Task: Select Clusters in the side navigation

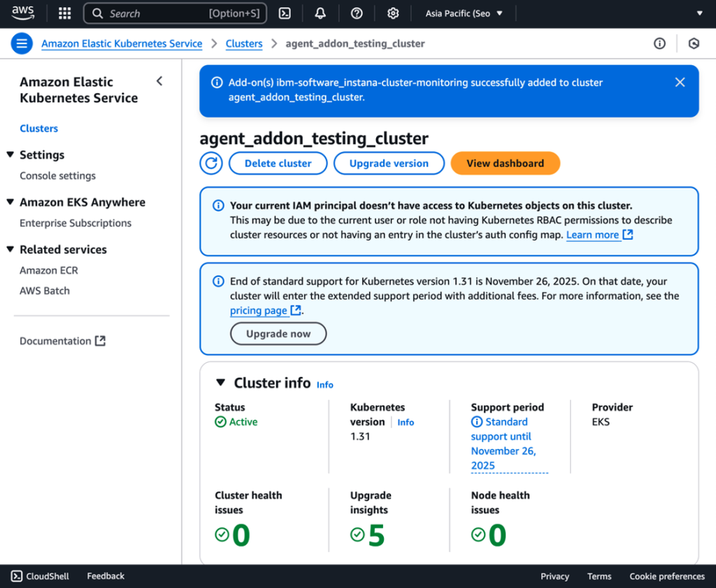Action: tap(39, 128)
